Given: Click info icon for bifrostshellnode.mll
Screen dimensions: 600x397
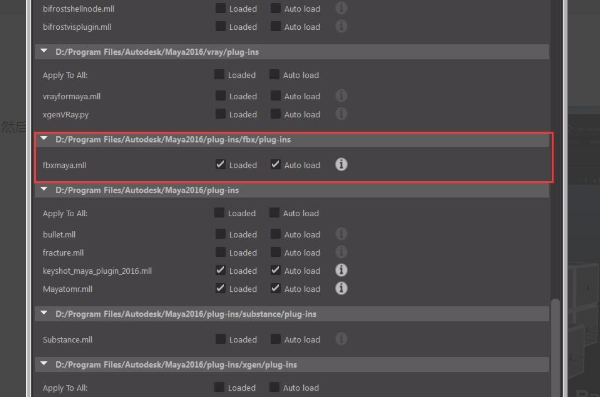Looking at the screenshot, I should (341, 8).
